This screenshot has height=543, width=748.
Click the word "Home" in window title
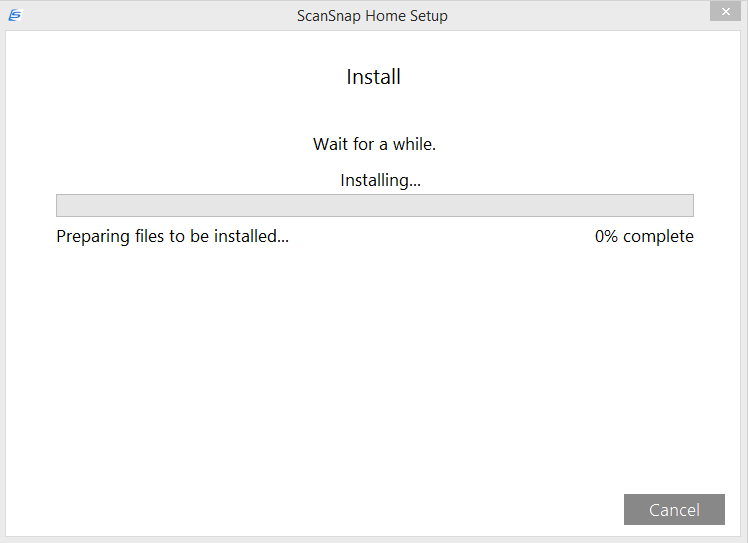coord(382,16)
